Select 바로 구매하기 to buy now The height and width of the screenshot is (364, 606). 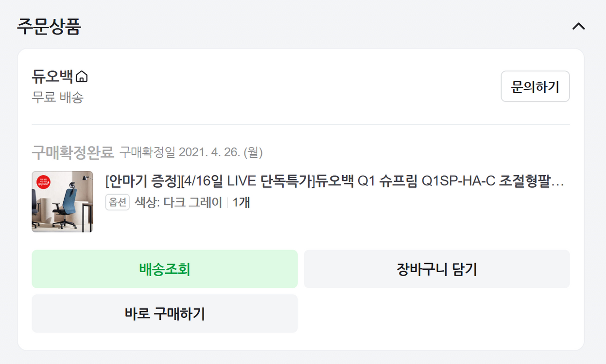[164, 314]
